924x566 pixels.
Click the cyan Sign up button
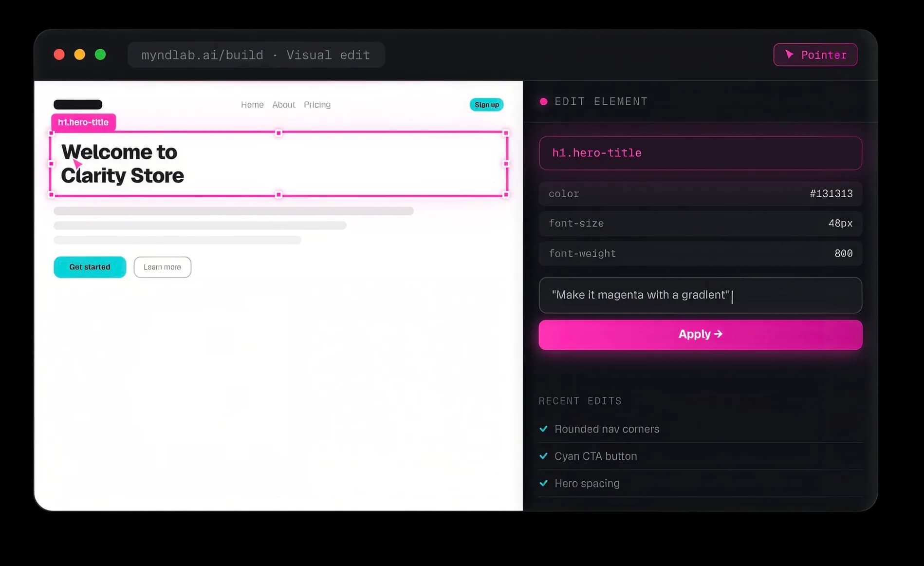pyautogui.click(x=486, y=105)
